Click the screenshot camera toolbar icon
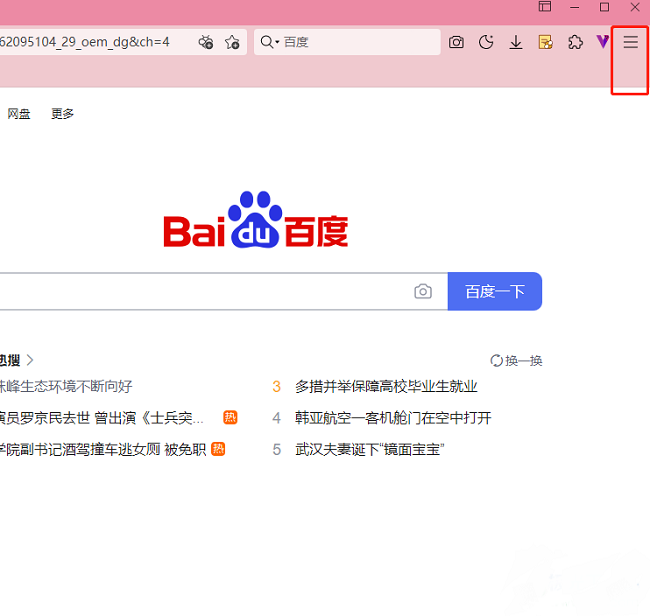This screenshot has width=650, height=616. [456, 42]
